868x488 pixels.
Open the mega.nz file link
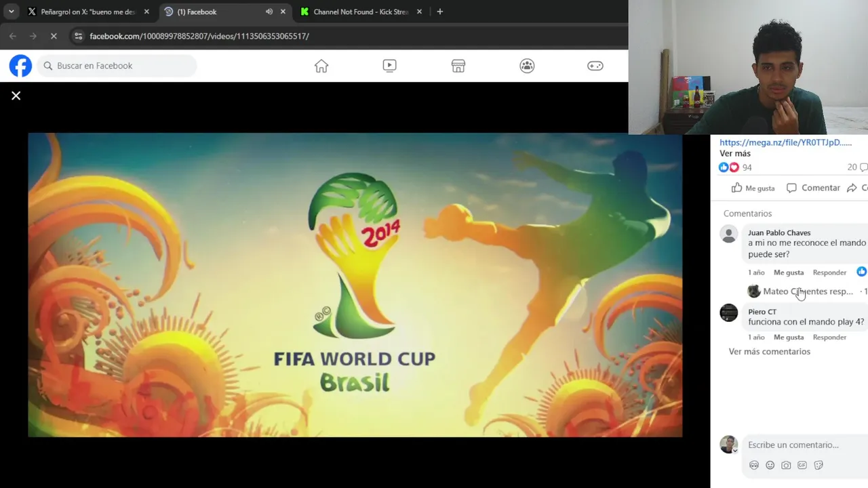click(x=785, y=142)
